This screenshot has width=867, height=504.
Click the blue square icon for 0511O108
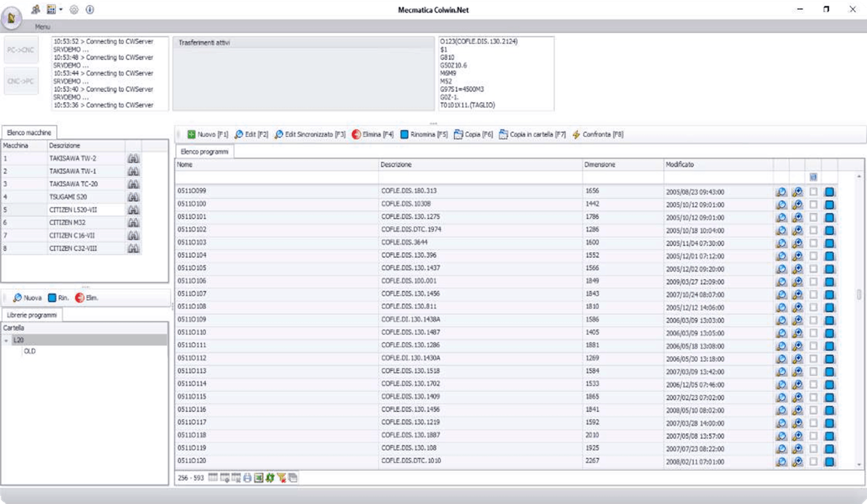829,307
